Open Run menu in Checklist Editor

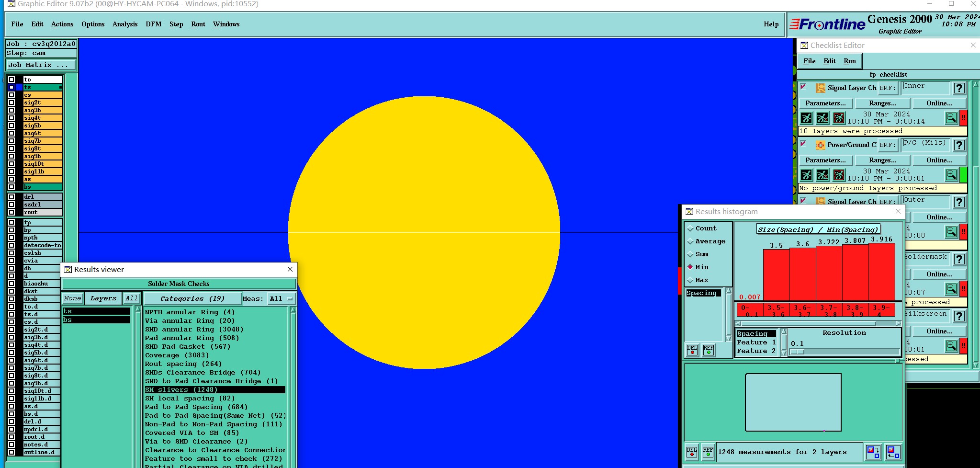(850, 61)
